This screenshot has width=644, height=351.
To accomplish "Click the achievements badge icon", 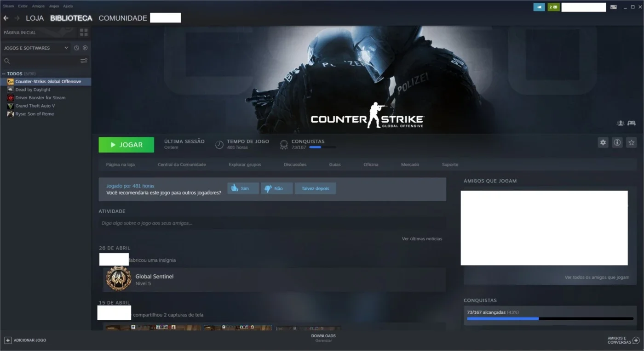I will click(x=284, y=145).
